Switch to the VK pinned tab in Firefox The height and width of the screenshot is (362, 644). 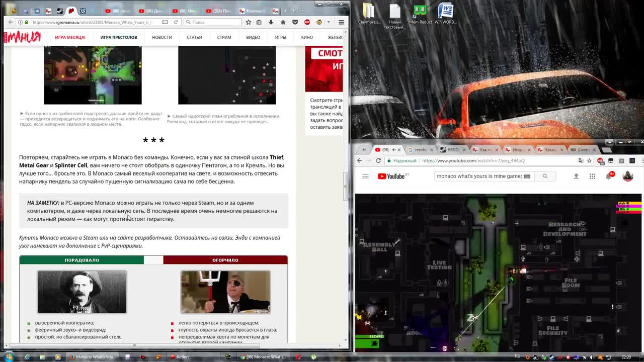[38, 11]
